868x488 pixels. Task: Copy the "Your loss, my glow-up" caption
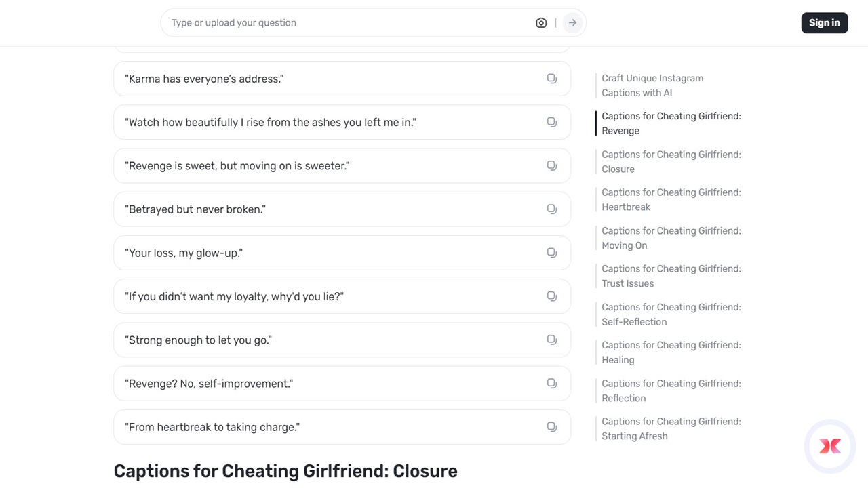click(552, 252)
